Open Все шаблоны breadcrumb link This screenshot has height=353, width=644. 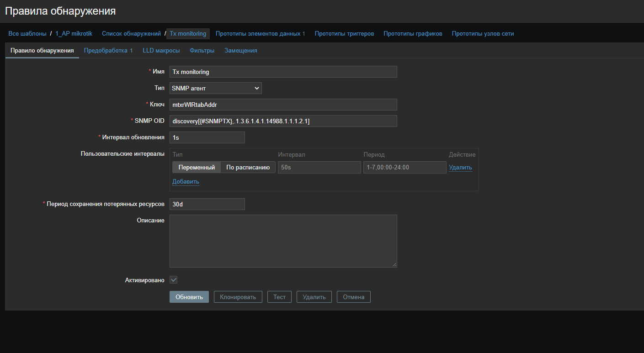27,34
